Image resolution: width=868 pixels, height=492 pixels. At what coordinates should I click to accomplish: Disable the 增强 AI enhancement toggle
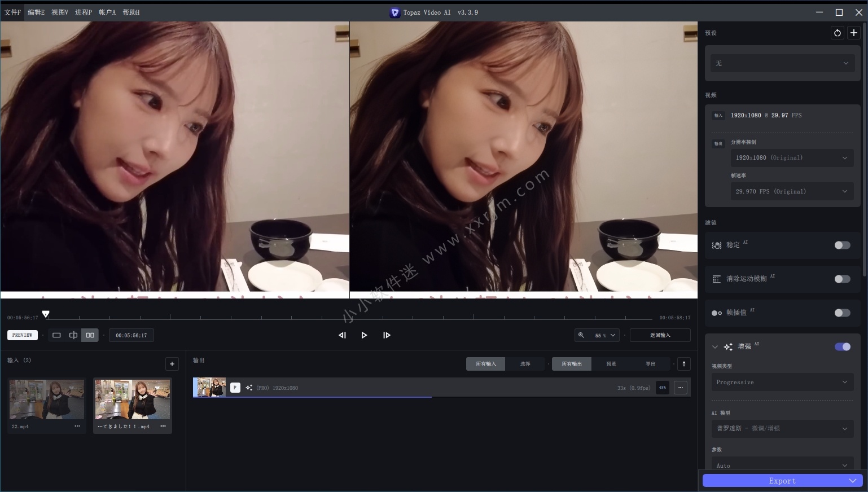841,346
